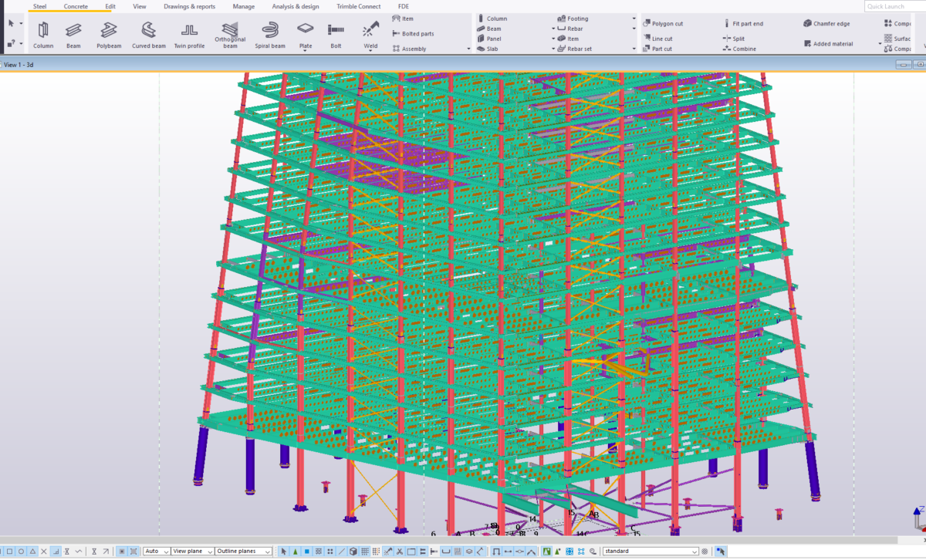This screenshot has width=926, height=560.
Task: Open the standard selection filter dropdown
Action: 651,552
